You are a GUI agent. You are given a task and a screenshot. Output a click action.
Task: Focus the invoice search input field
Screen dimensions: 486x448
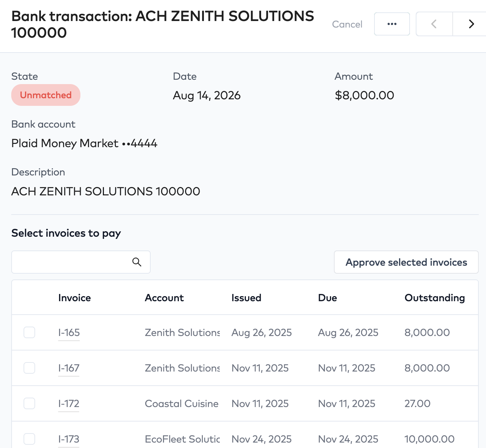(x=81, y=262)
